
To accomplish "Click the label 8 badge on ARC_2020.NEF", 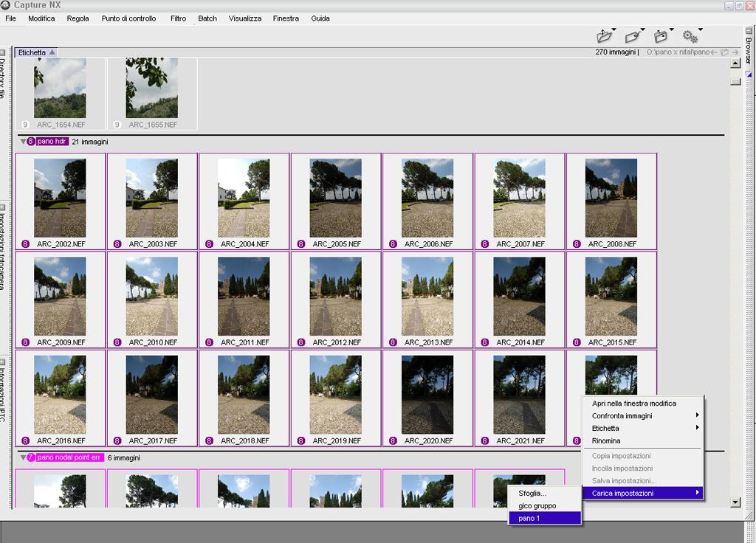I will tap(393, 440).
